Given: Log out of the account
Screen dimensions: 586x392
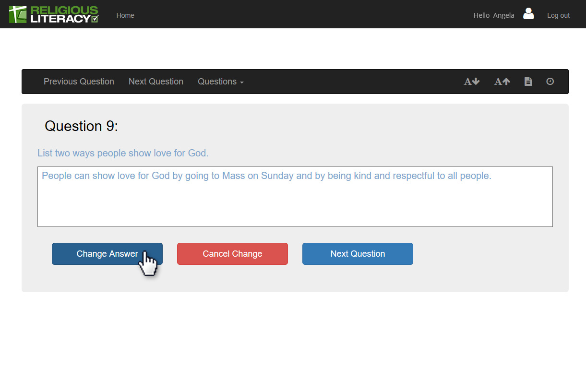Looking at the screenshot, I should tap(558, 15).
